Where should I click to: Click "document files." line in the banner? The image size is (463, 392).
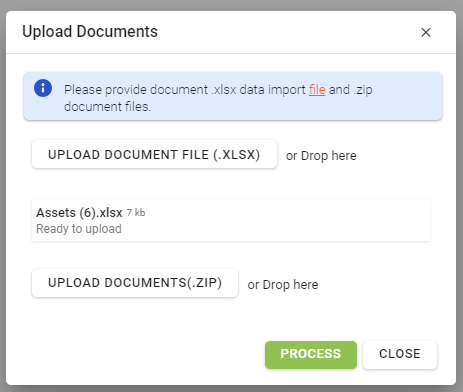click(x=107, y=107)
